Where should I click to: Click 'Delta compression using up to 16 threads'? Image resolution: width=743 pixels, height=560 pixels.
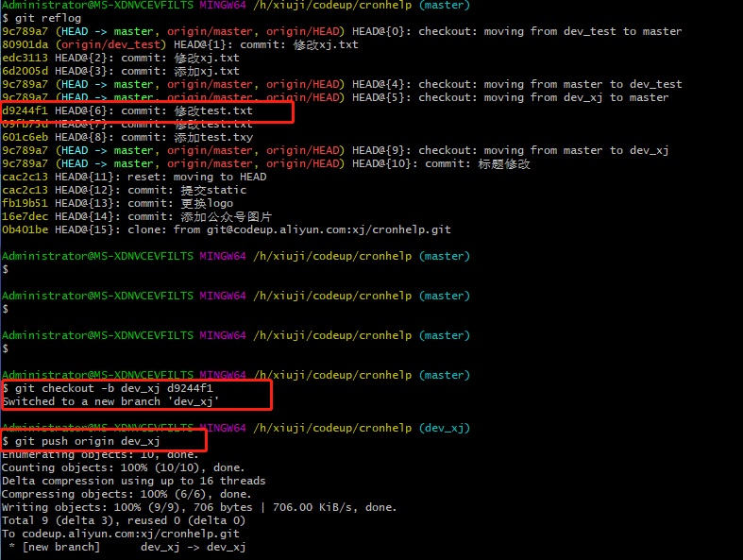(x=134, y=482)
